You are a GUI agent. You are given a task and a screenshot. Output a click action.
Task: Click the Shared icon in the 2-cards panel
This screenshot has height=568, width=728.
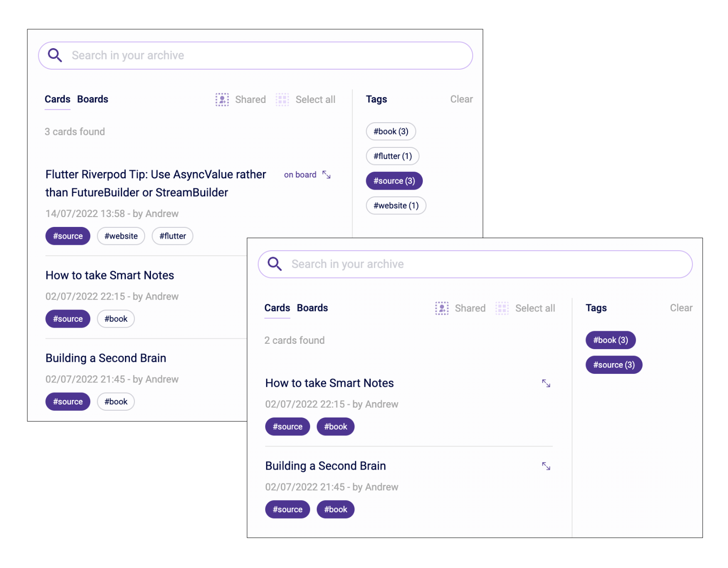pos(442,308)
